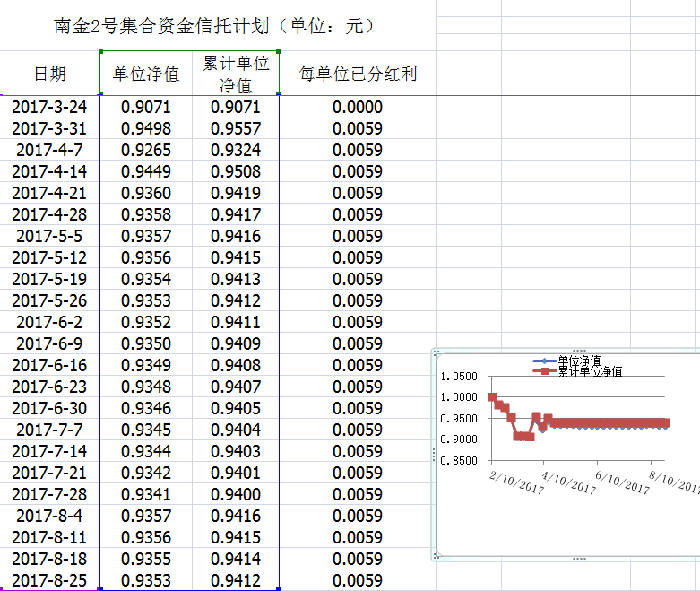Click the 累计单位净值 header cell
This screenshot has height=591, width=700.
(x=236, y=74)
